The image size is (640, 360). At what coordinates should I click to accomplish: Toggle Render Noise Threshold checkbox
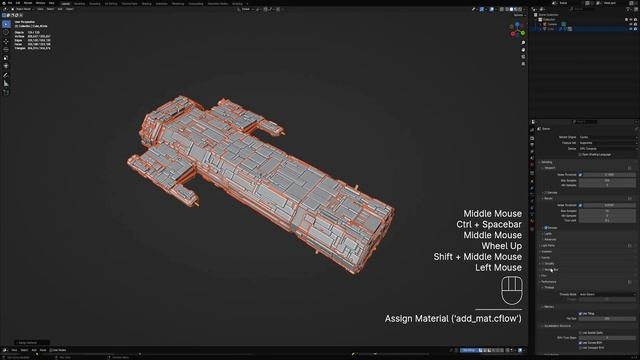click(x=580, y=205)
